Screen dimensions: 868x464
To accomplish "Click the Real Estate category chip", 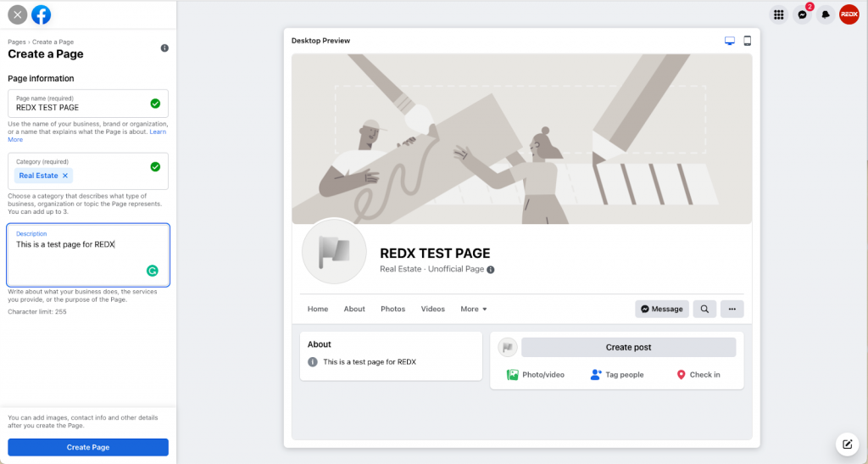I will [x=43, y=176].
